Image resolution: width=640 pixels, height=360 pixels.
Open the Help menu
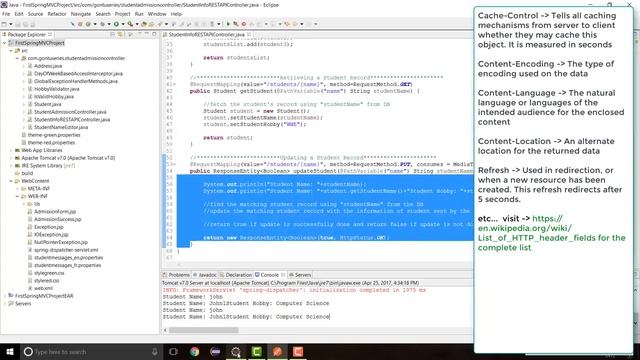176,14
